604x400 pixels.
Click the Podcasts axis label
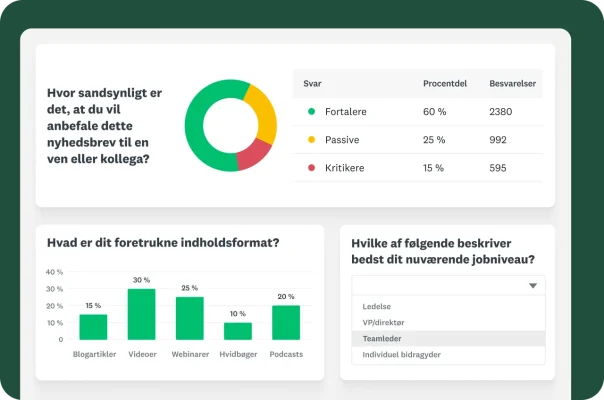(x=286, y=354)
